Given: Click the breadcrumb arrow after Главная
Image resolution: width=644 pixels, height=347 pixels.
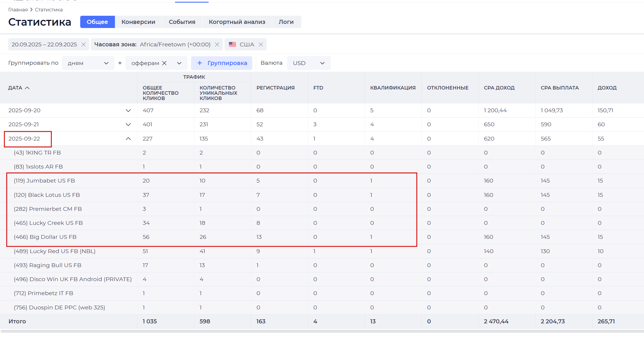Looking at the screenshot, I should [x=32, y=10].
